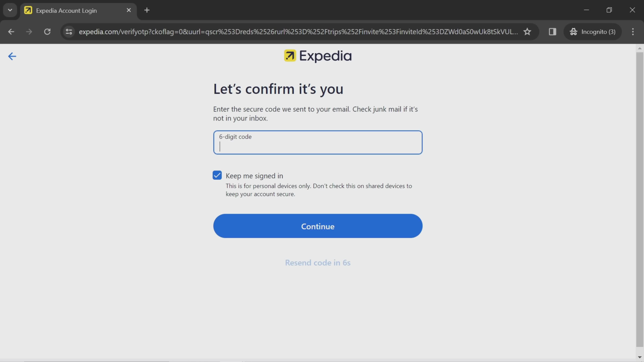644x362 pixels.
Task: Click the blue back arrow on Expedia page
Action: [x=12, y=56]
